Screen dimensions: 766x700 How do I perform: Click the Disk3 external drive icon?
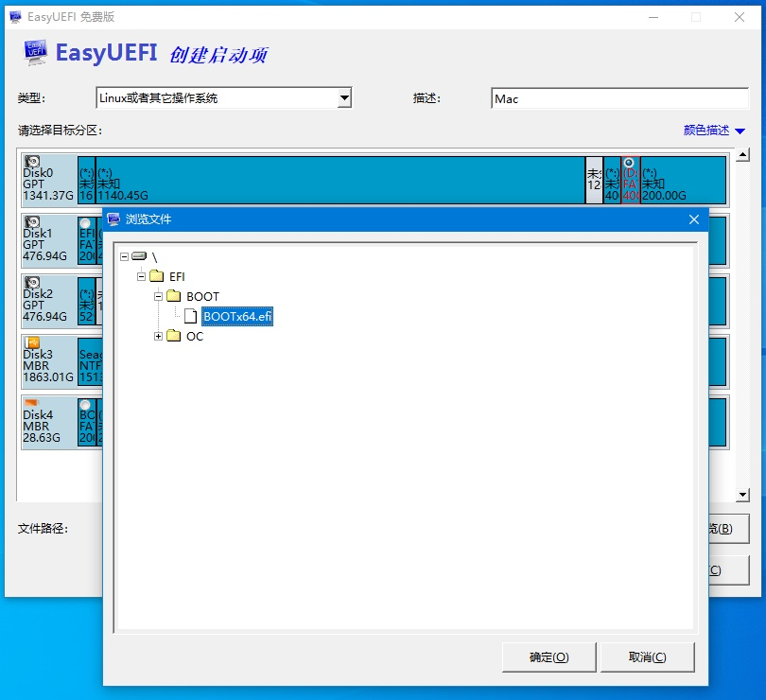coord(32,342)
